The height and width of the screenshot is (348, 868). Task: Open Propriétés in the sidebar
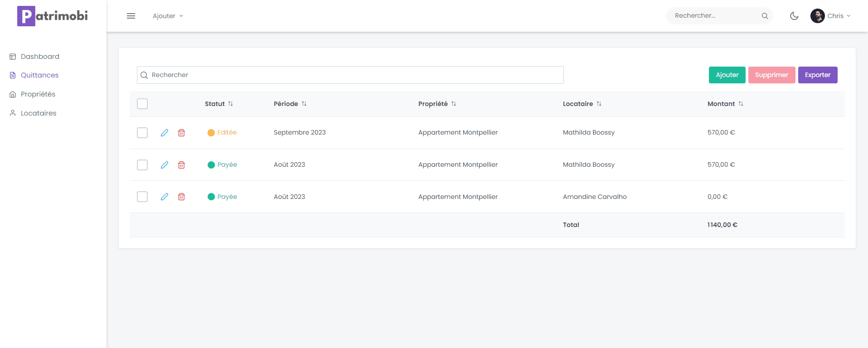[x=38, y=94]
